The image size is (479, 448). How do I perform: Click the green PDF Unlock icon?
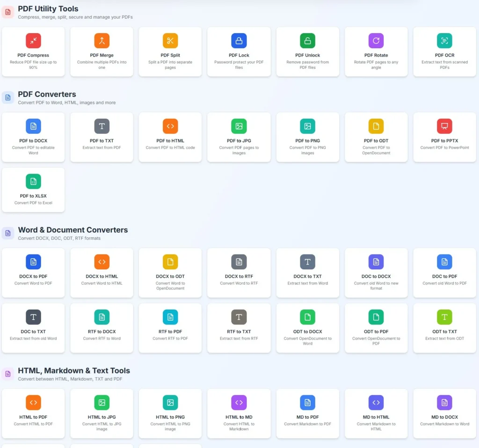pos(308,41)
